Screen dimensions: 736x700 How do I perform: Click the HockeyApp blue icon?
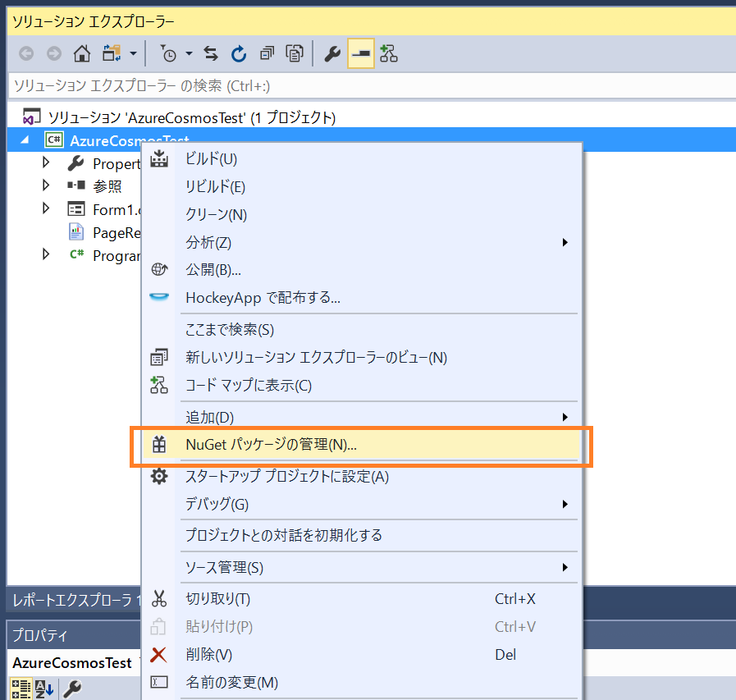(x=159, y=297)
